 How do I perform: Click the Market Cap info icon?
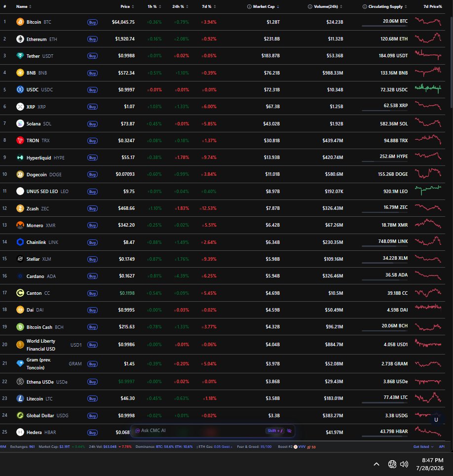click(x=249, y=6)
